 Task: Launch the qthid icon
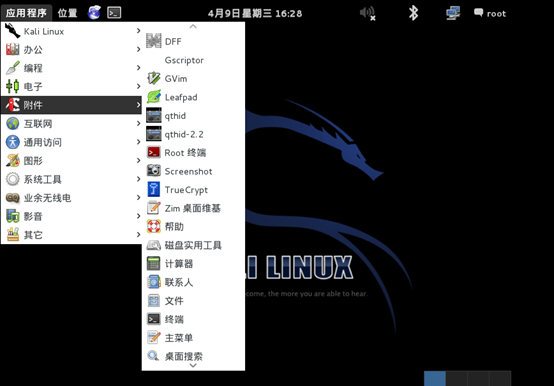154,115
